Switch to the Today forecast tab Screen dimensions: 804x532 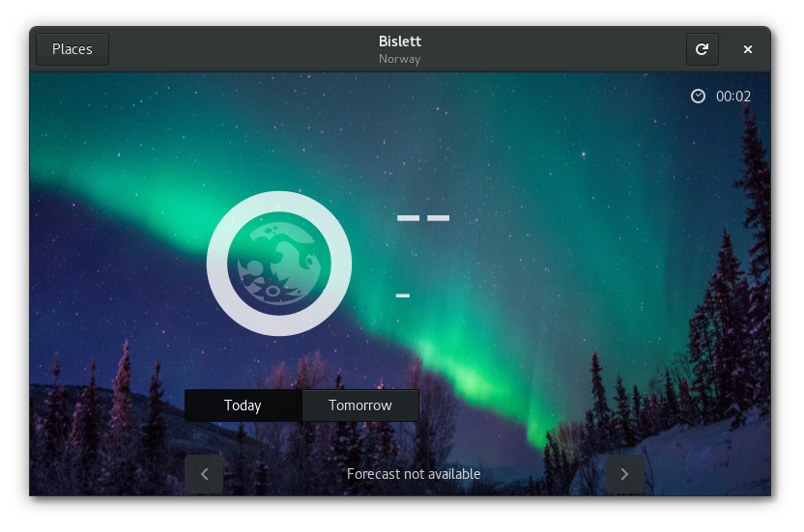click(244, 406)
